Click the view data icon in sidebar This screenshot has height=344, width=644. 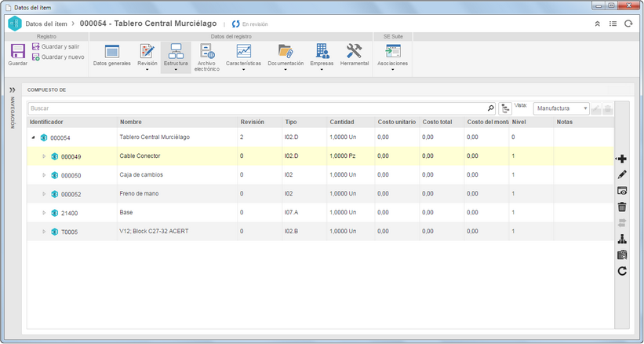(622, 191)
